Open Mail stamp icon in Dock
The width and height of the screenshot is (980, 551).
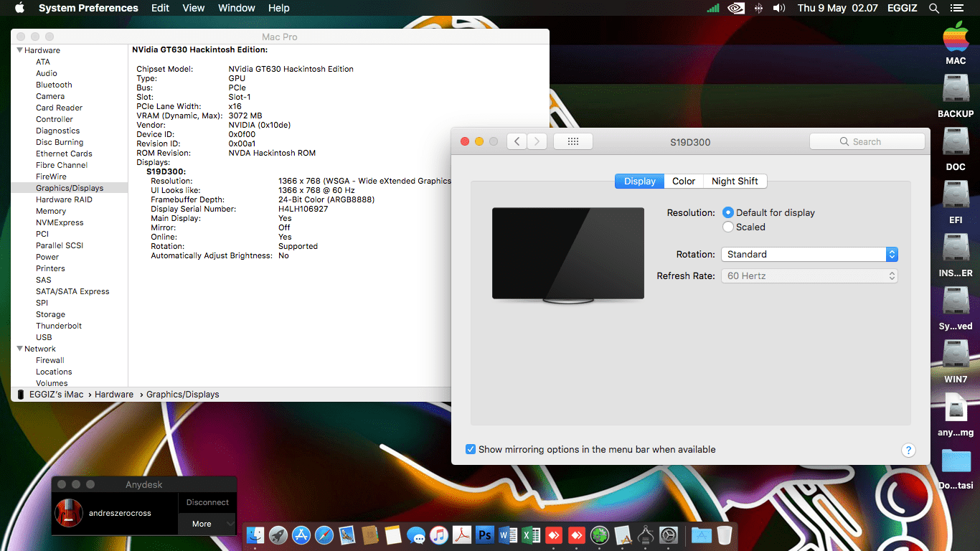point(347,535)
